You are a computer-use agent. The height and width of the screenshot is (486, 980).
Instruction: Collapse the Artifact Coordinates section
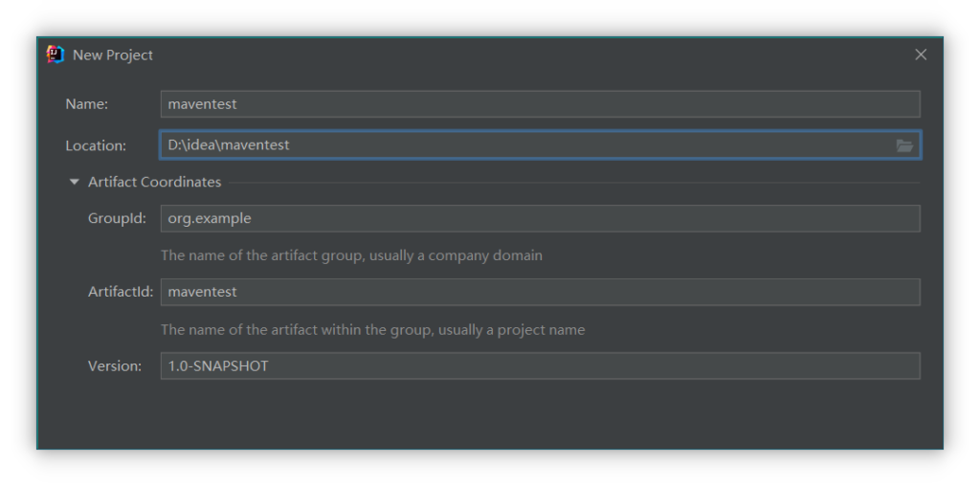(x=75, y=183)
